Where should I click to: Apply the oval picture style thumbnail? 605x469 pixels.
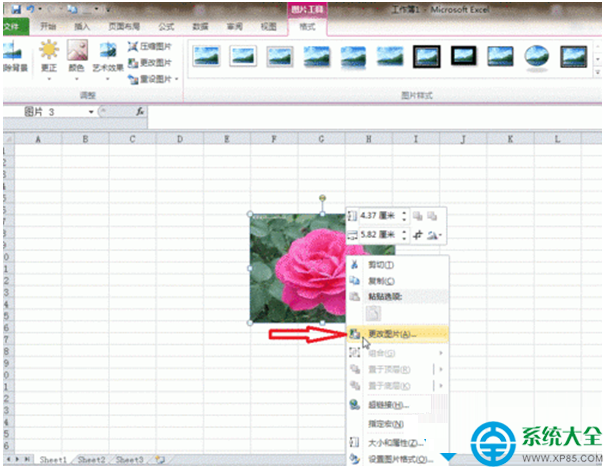click(536, 57)
